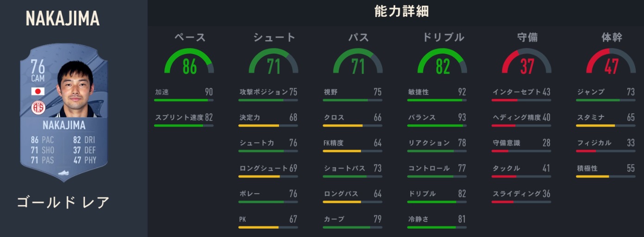Click the 76 CAM rating on card

38,71
